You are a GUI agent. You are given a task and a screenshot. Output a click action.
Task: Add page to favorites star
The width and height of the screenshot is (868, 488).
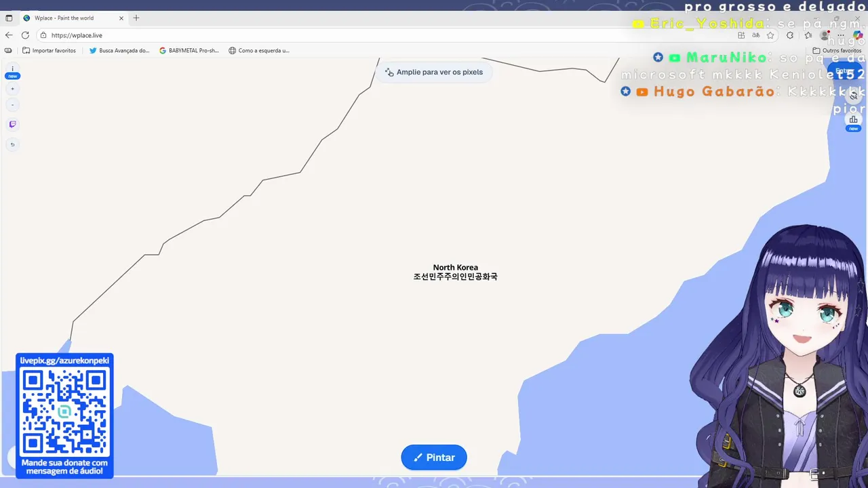click(x=770, y=35)
